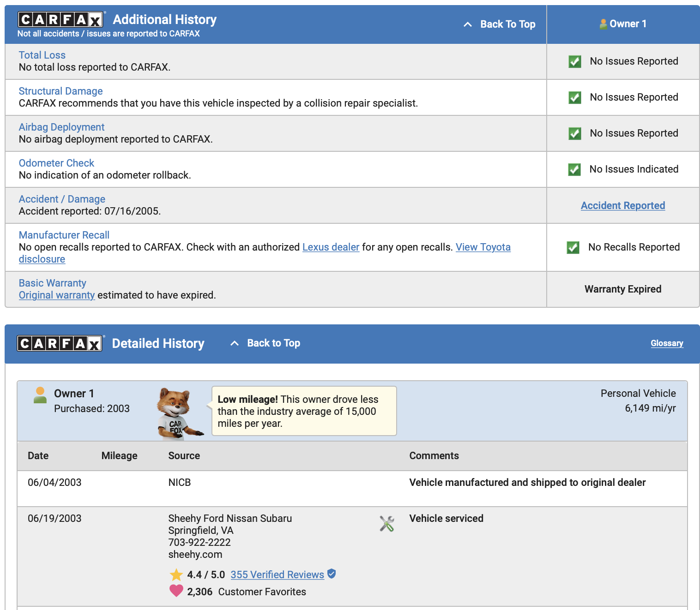Viewport: 700px width, 610px height.
Task: Click the Springfield, VA location text
Action: click(x=201, y=530)
